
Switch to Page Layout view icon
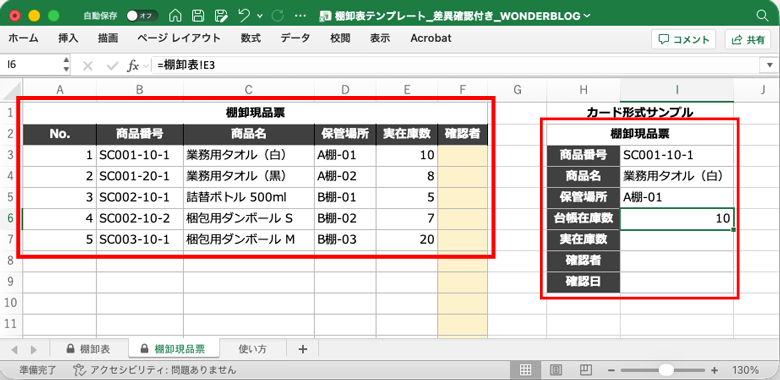(557, 370)
